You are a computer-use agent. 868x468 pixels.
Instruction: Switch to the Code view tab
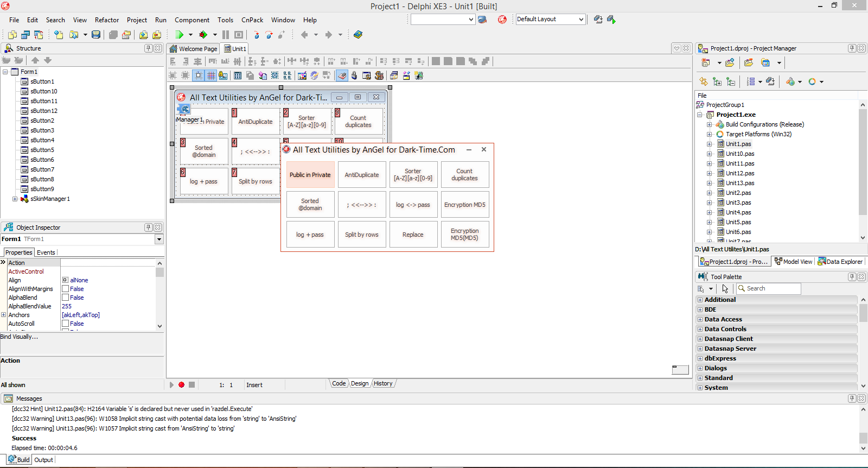coord(339,383)
